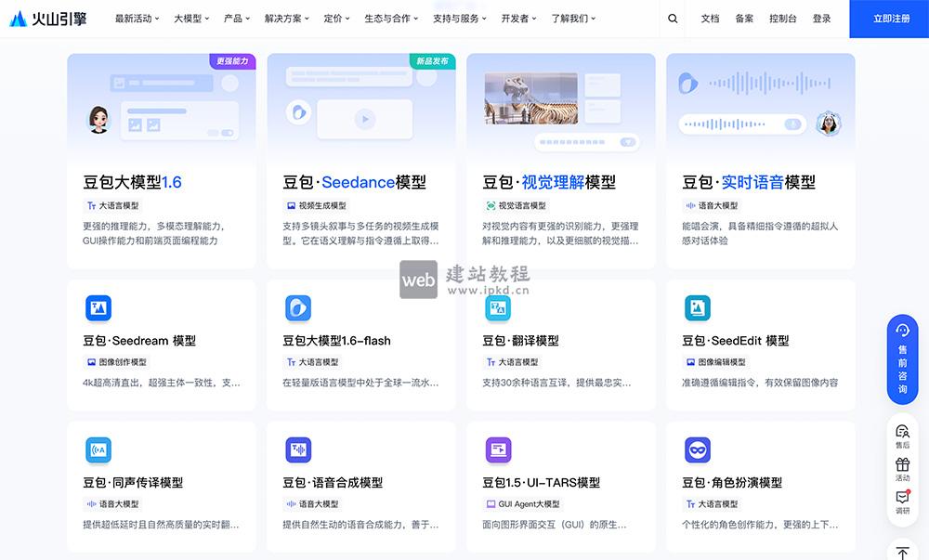Image resolution: width=929 pixels, height=560 pixels.
Task: Click the 售后 after-sales support icon
Action: pyautogui.click(x=900, y=433)
